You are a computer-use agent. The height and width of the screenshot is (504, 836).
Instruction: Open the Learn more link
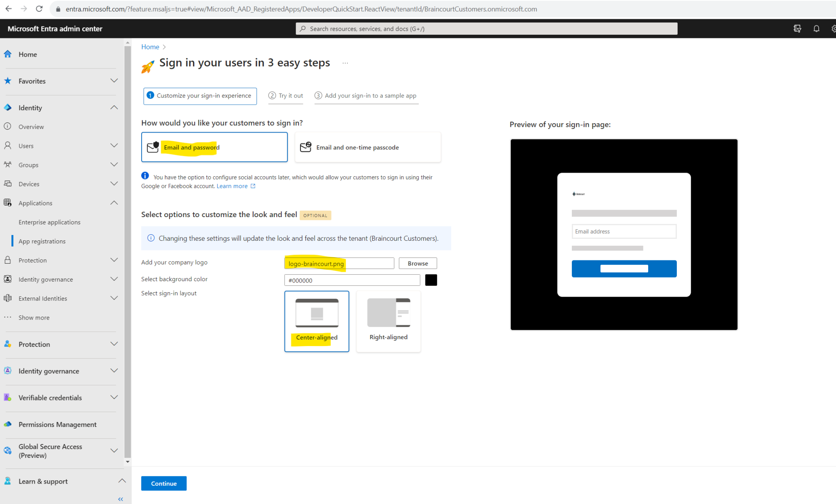point(232,186)
